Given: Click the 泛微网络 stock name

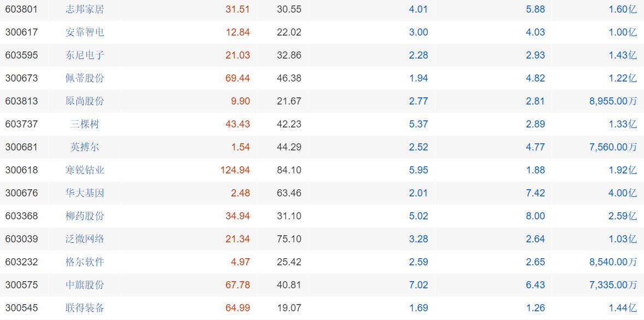Looking at the screenshot, I should click(85, 239).
